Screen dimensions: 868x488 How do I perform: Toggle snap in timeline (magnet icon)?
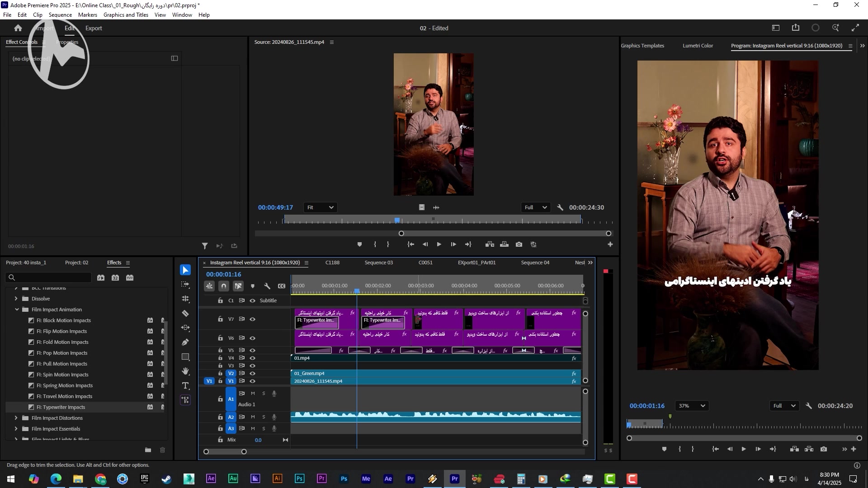coord(224,286)
